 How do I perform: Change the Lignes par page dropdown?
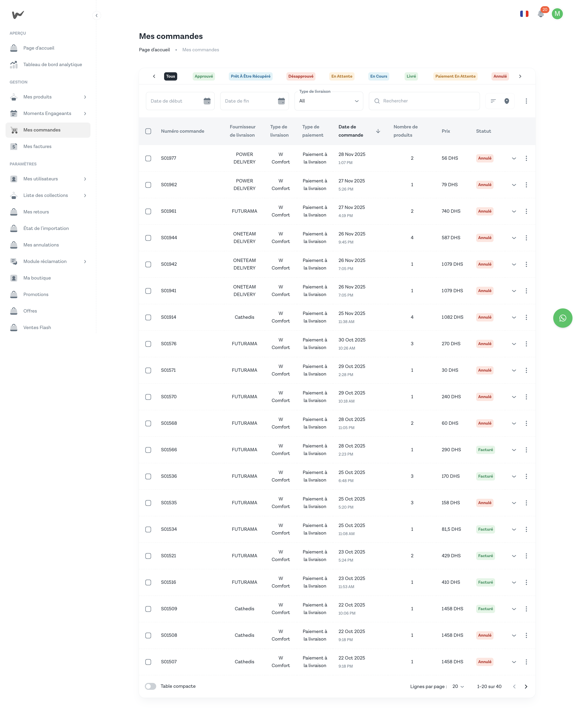(458, 687)
